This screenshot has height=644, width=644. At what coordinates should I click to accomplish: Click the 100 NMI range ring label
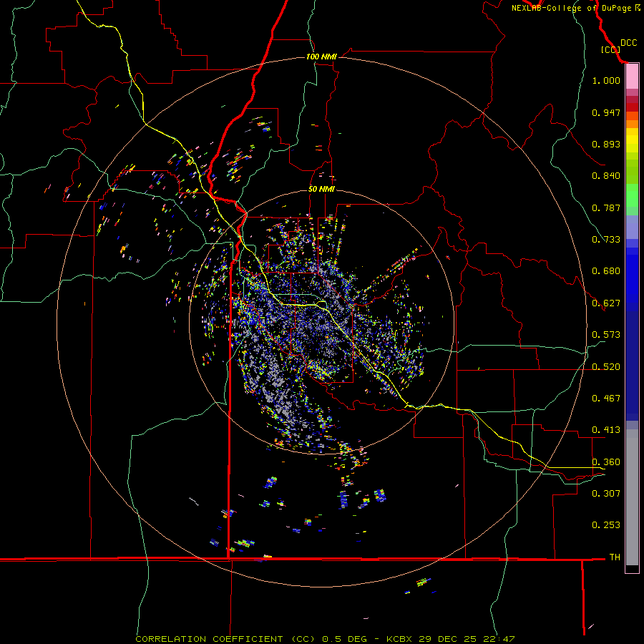coord(321,57)
